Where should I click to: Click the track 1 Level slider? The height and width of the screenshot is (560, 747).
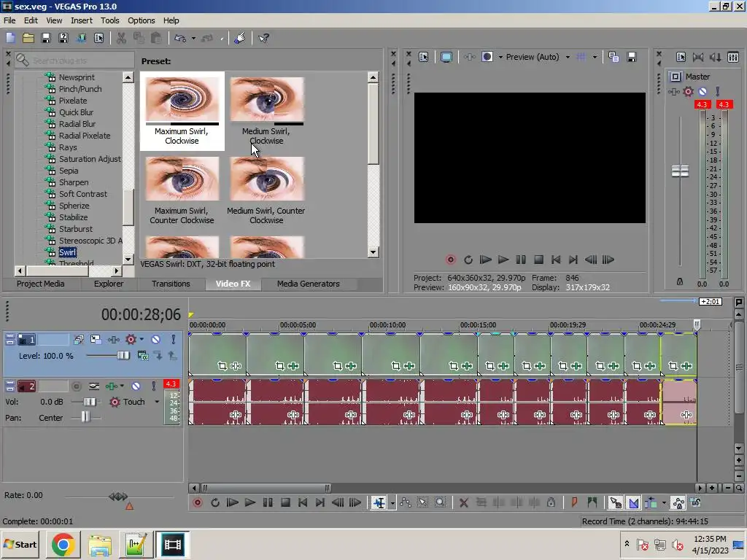coord(123,355)
